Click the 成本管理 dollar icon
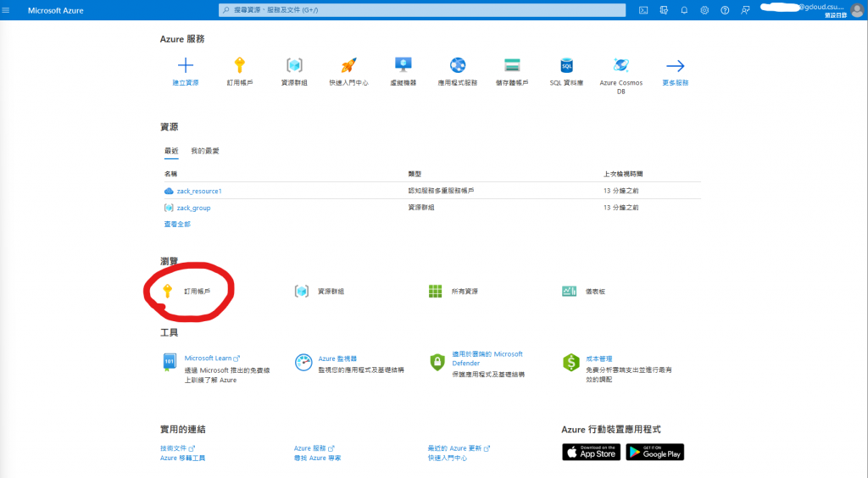Screen dimensions: 868x478 [x=570, y=363]
